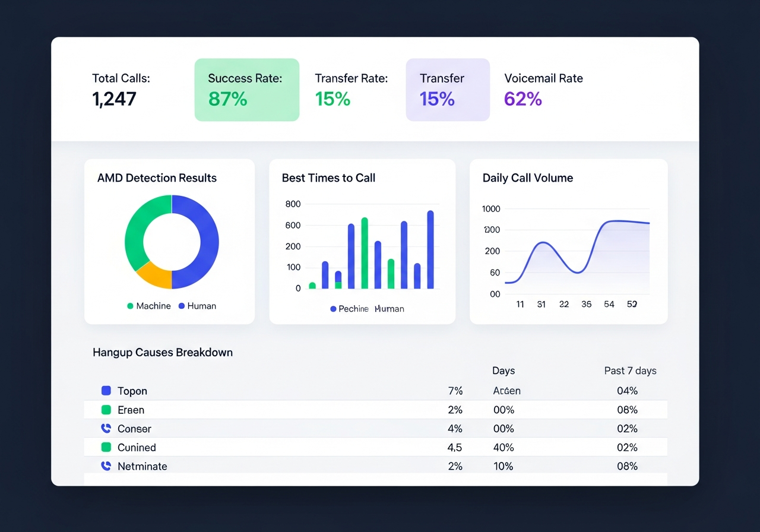This screenshot has width=760, height=532.
Task: Click the Total Calls 1,247 value
Action: pyautogui.click(x=114, y=99)
